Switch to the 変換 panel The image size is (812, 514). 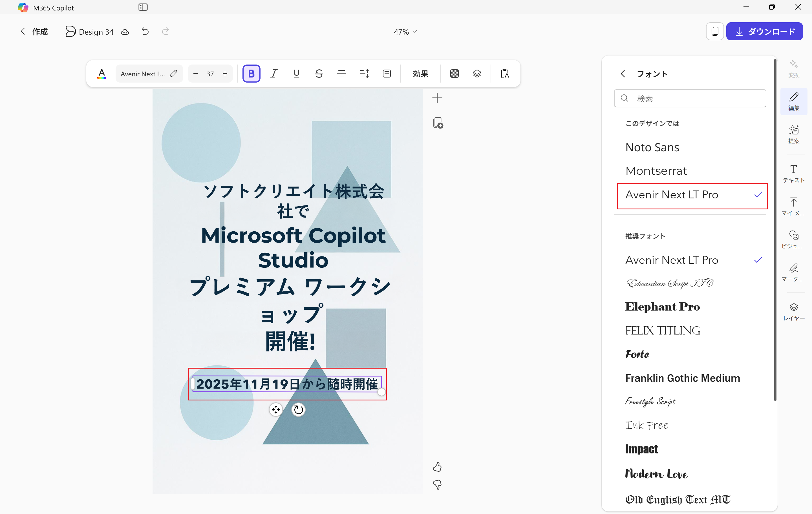tap(794, 68)
